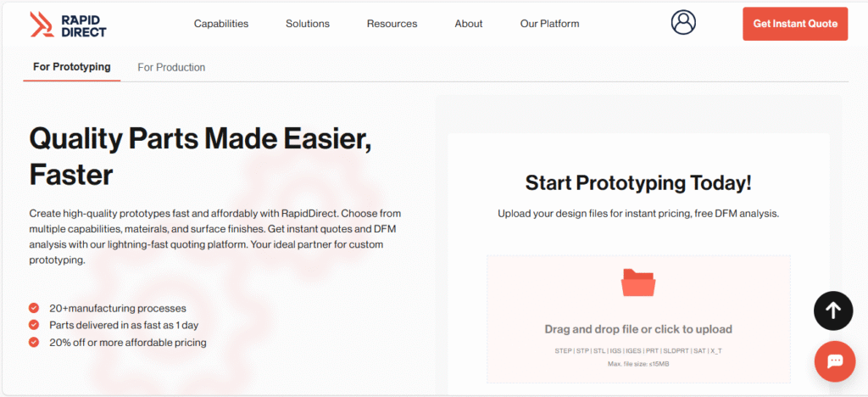
Task: Click the RapidDirect logo
Action: (68, 25)
